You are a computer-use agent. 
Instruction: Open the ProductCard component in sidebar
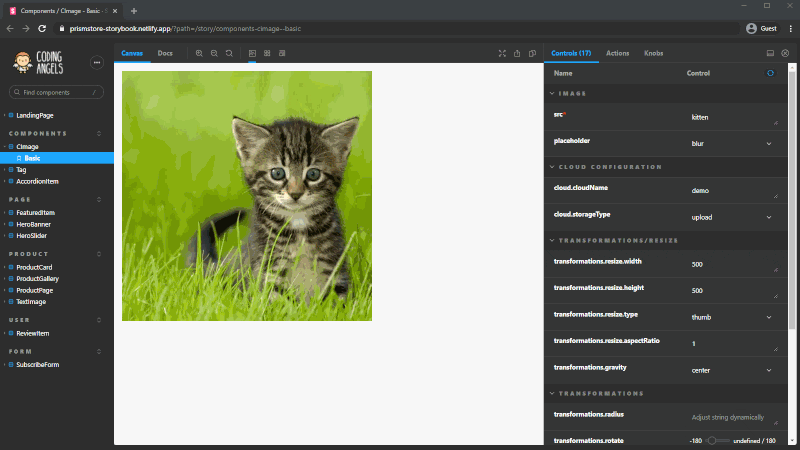point(34,268)
